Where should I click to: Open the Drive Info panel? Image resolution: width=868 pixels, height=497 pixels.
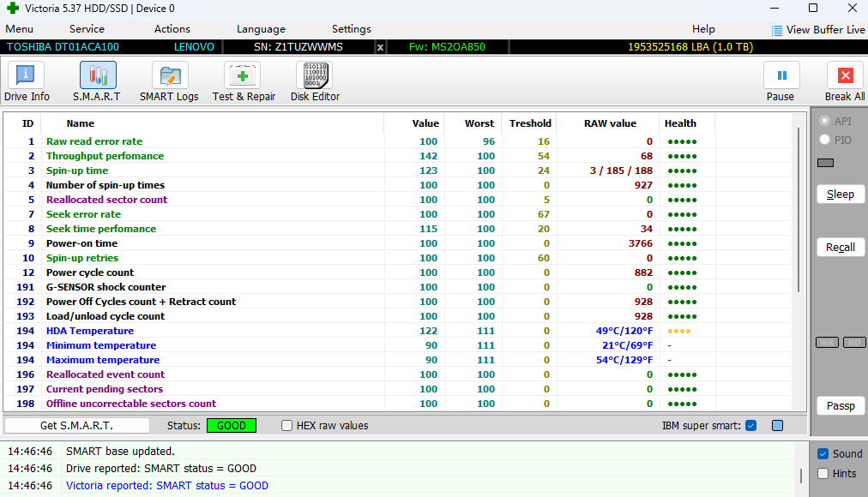click(x=27, y=76)
